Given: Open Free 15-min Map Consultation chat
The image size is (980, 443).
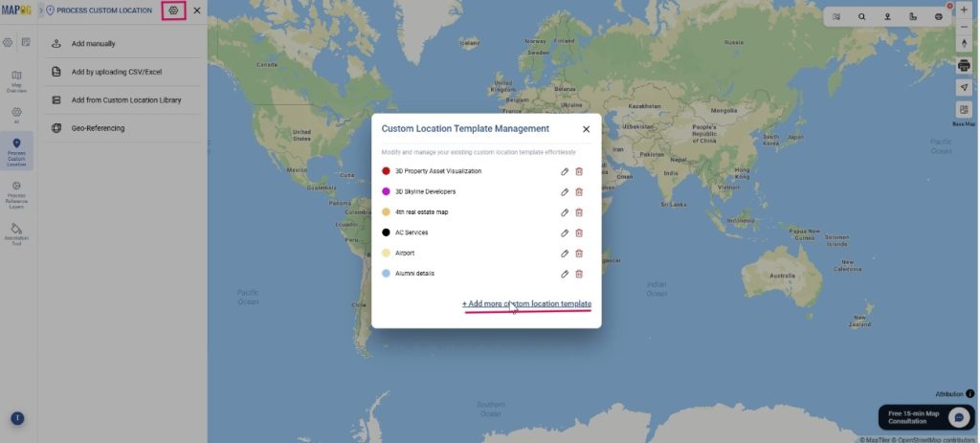Looking at the screenshot, I should pyautogui.click(x=927, y=417).
